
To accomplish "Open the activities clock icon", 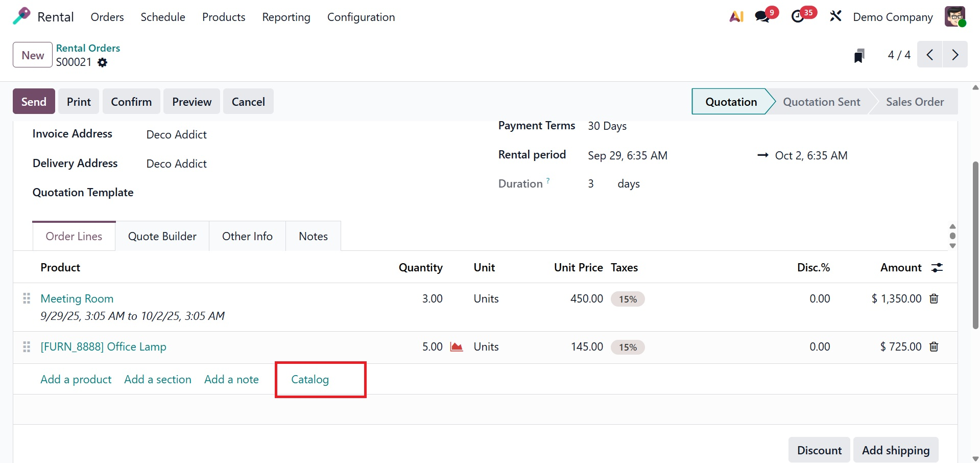I will 798,17.
